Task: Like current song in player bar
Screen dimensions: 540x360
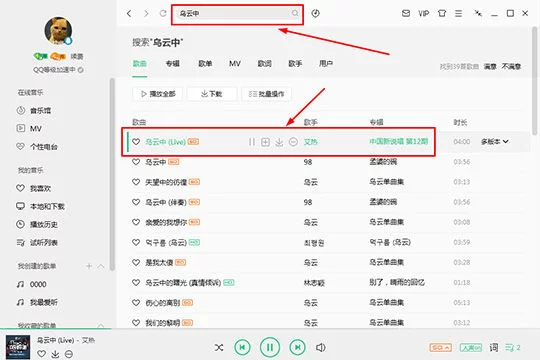Action: tap(41, 354)
